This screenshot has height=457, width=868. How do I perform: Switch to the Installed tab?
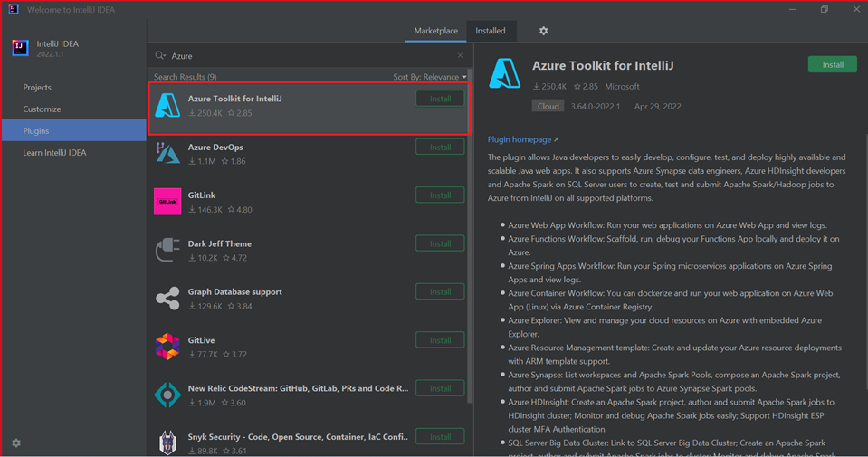pos(491,31)
